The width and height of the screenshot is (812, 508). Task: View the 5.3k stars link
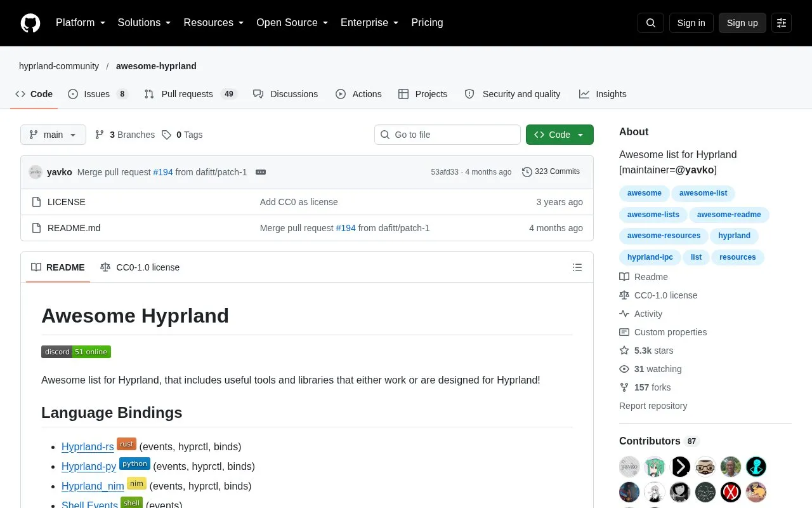[646, 351]
